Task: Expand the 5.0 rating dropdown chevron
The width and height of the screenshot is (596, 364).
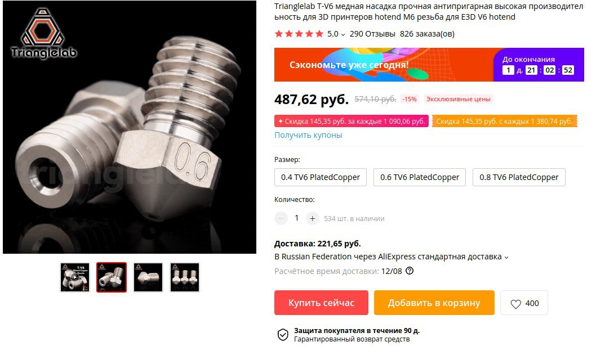Action: pos(343,34)
